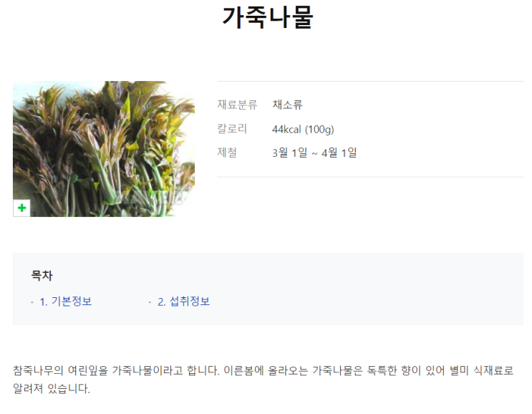Click the 3월 1일 start date
The height and width of the screenshot is (414, 532).
click(290, 153)
